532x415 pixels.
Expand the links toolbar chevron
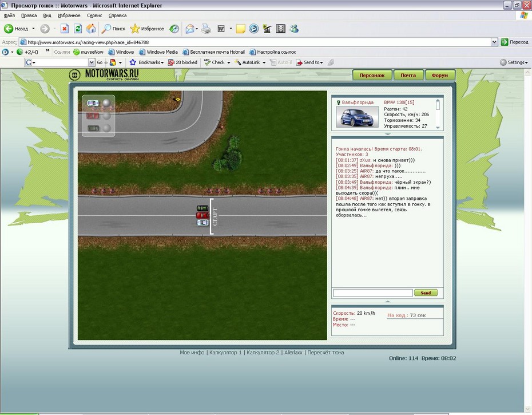pyautogui.click(x=47, y=51)
